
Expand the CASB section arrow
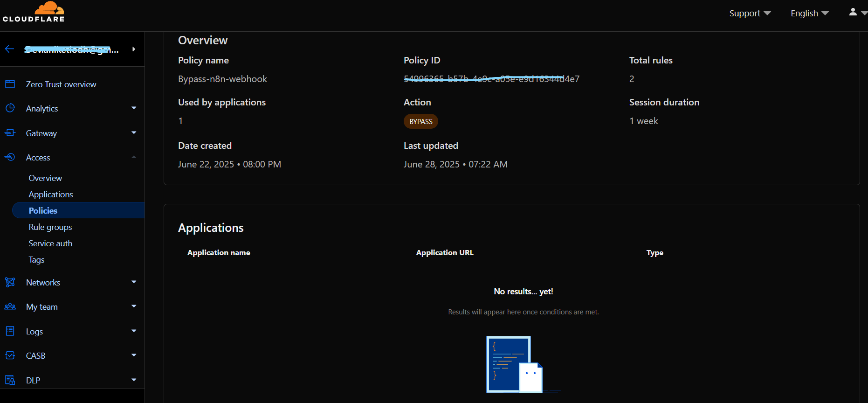pyautogui.click(x=134, y=355)
